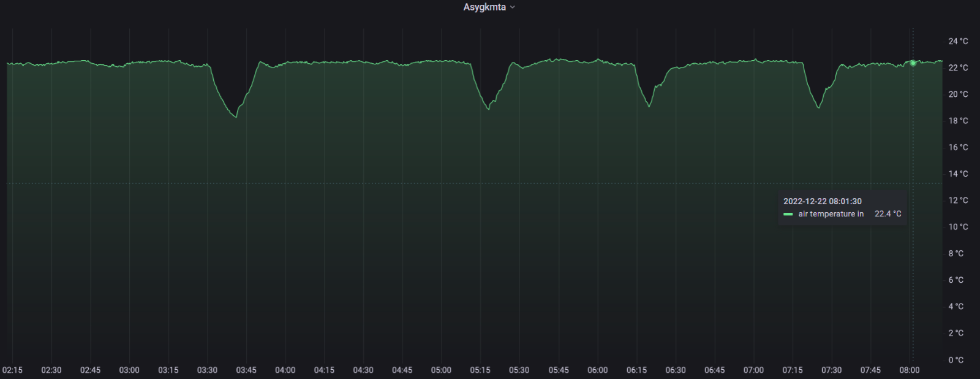Click the 05:45 time axis label
Viewport: 980px width, 379px height.
[559, 370]
